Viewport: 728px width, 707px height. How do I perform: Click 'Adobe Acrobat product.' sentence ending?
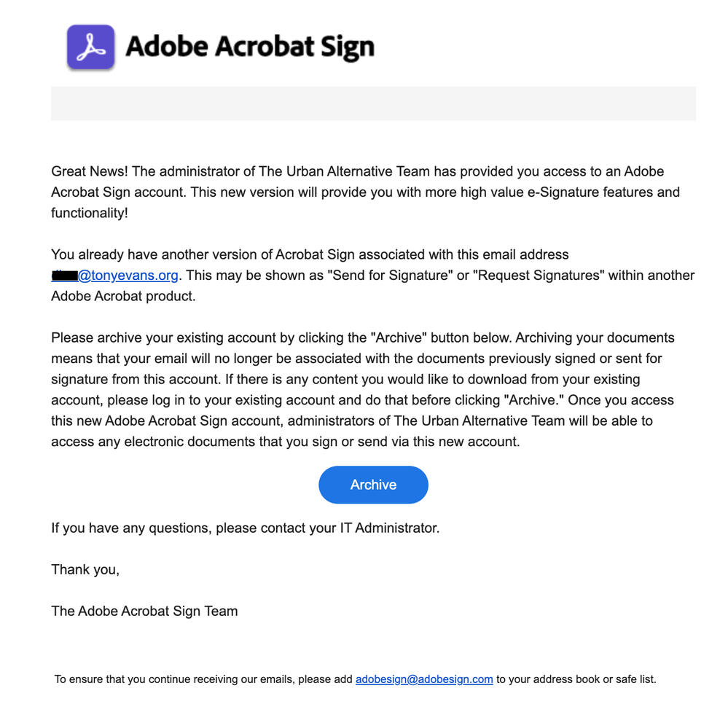(x=123, y=296)
